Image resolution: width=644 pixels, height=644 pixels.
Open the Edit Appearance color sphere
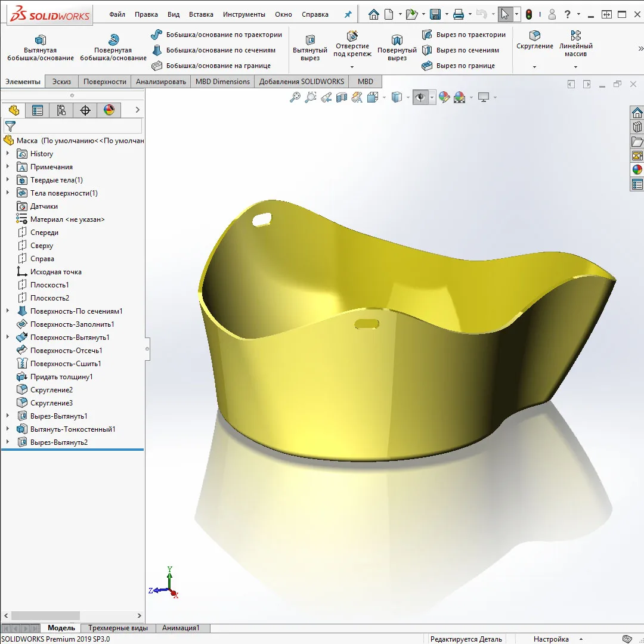point(444,97)
